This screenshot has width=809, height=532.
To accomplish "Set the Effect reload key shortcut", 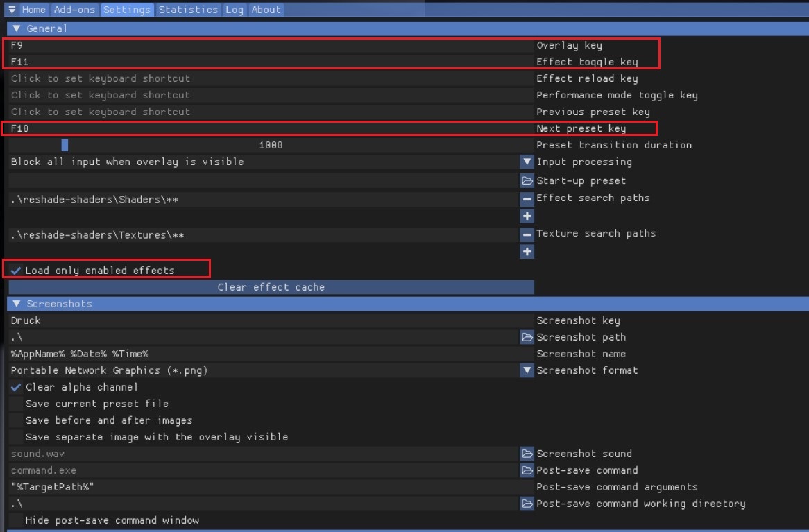I will 271,78.
